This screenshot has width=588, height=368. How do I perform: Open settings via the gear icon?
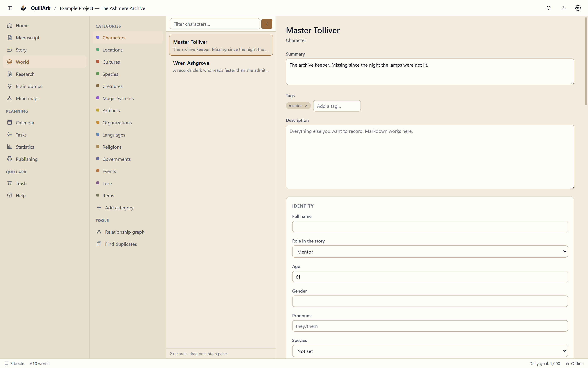point(578,8)
